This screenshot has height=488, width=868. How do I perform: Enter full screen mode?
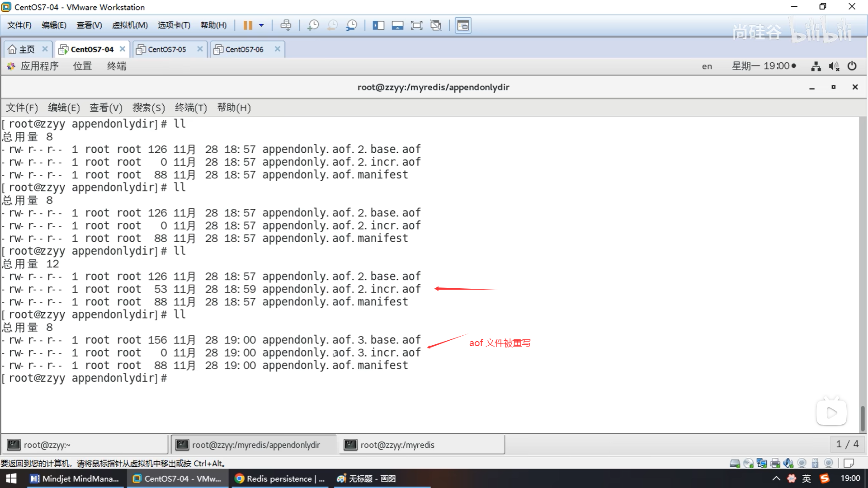(416, 25)
